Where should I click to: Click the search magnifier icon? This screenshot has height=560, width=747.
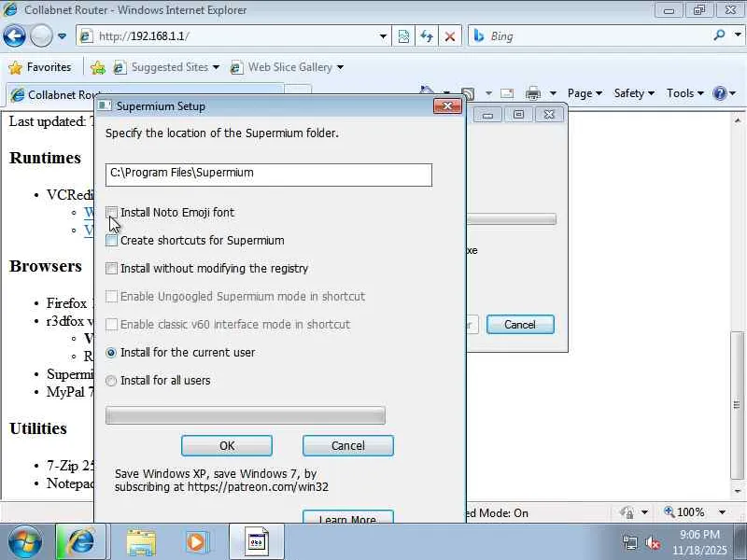coord(719,35)
